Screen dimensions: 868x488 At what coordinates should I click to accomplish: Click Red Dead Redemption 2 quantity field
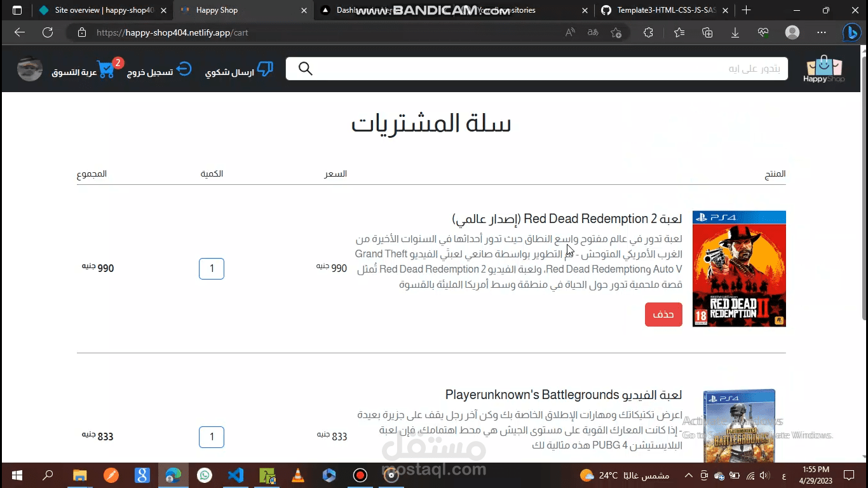212,269
